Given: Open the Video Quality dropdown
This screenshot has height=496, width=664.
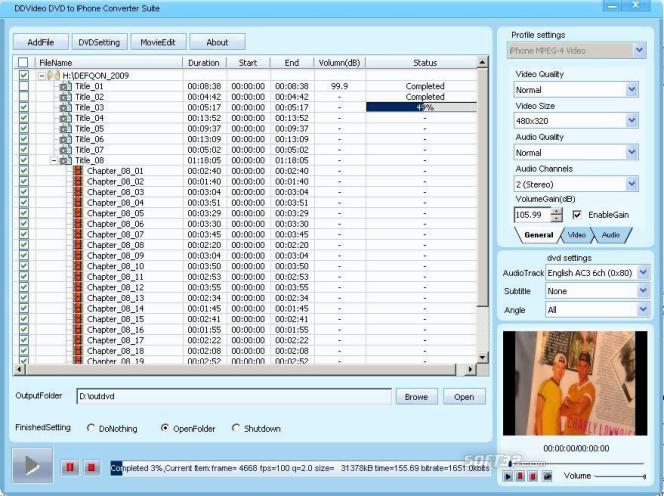Looking at the screenshot, I should [x=632, y=90].
